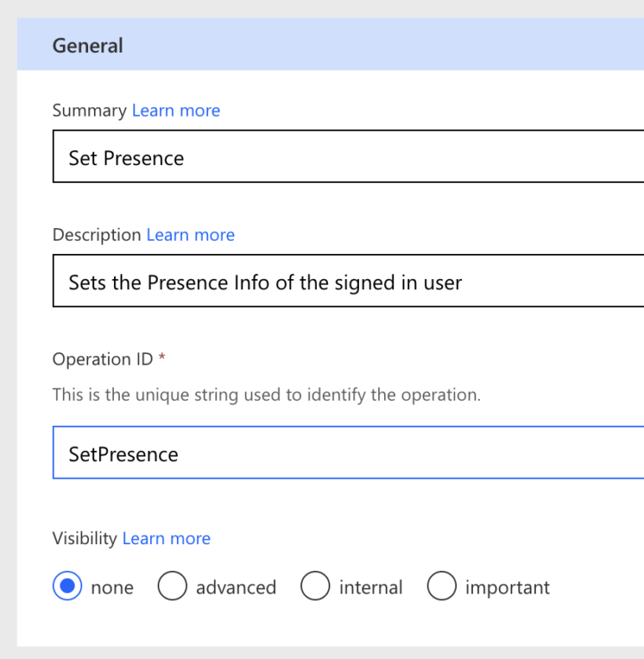The image size is (644, 659).
Task: Set visibility to 'internal'
Action: [x=315, y=585]
